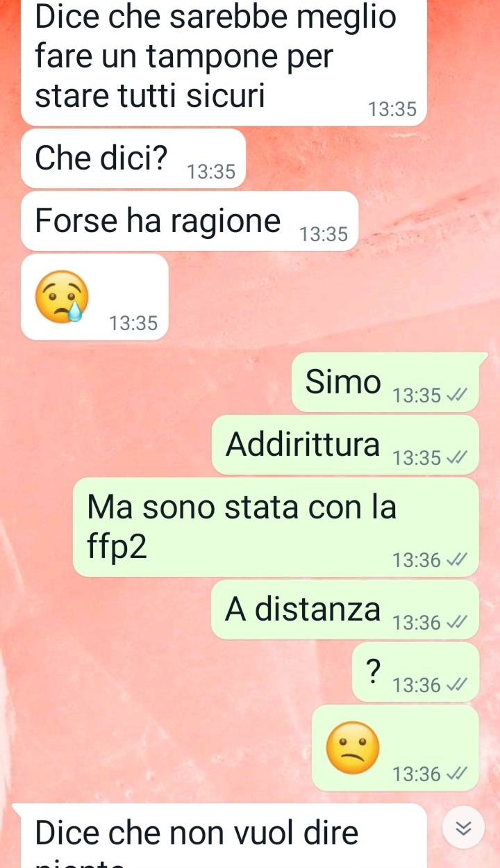Tap the read receipt ticks beside Addirittura
This screenshot has height=868, width=500.
pos(456,458)
